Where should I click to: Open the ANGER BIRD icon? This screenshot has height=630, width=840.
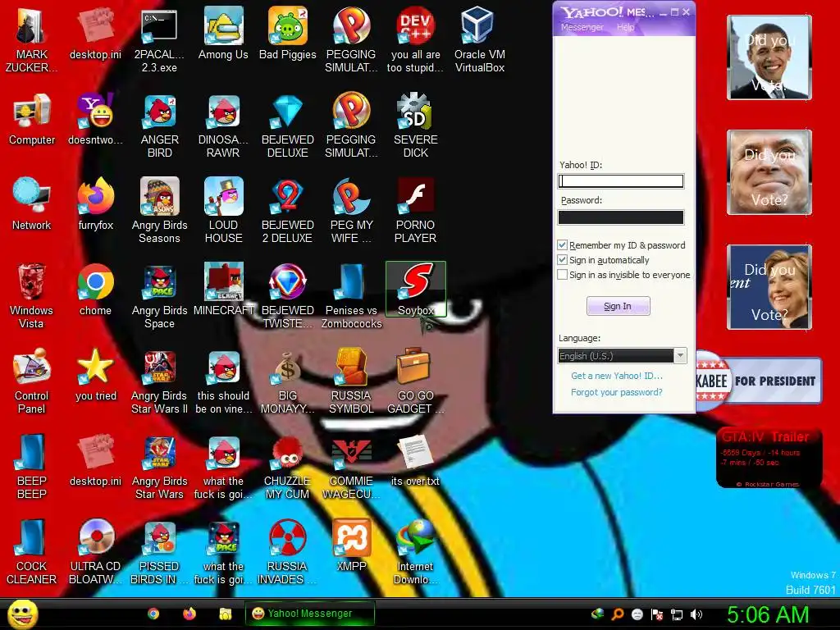click(159, 125)
